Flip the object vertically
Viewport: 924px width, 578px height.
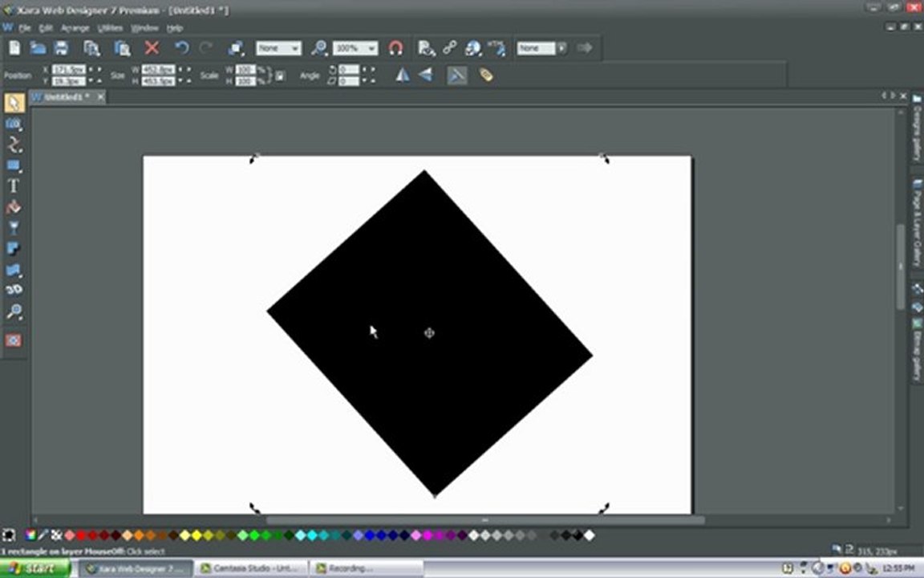click(x=425, y=75)
